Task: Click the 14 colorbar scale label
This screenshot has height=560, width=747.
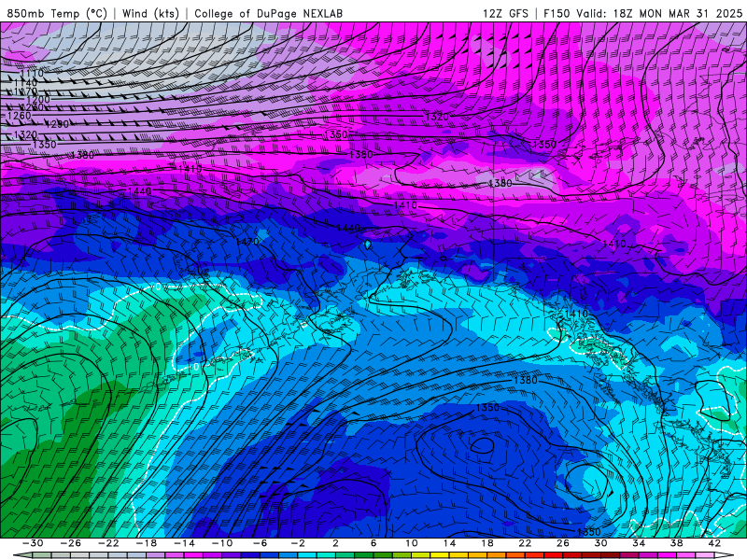Action: click(449, 543)
